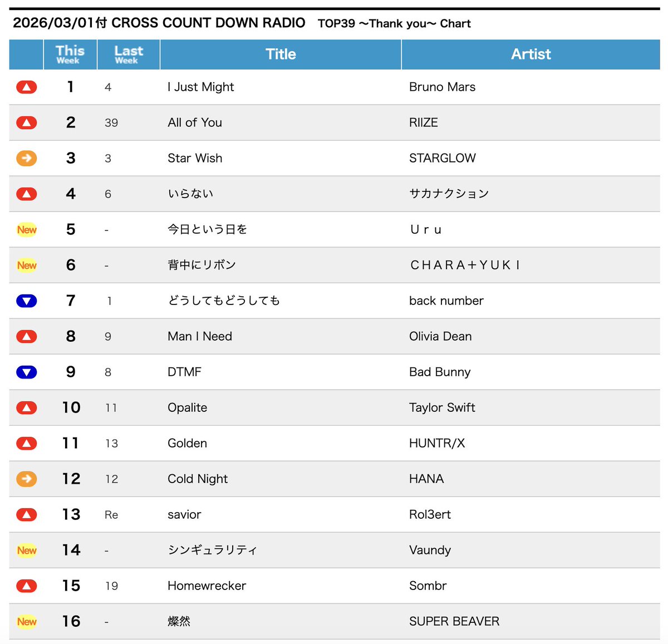Select the title どうしてもどうしても
This screenshot has height=644, width=668.
tap(224, 301)
